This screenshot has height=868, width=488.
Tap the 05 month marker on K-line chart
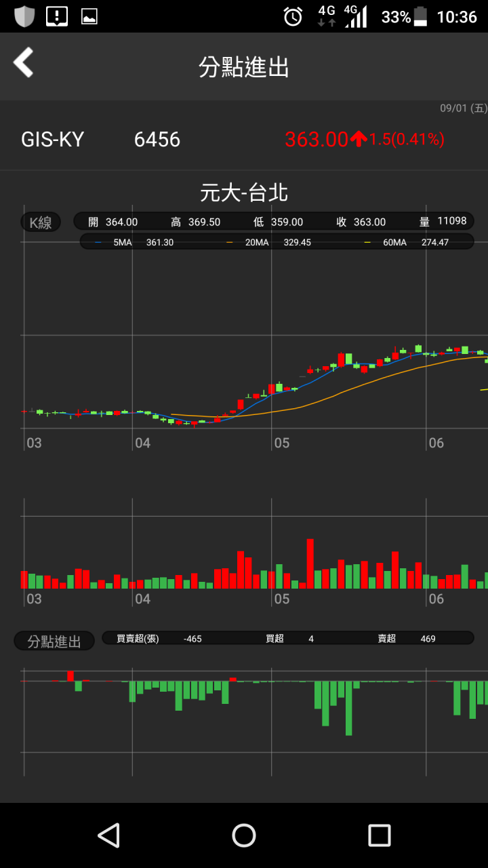click(282, 443)
